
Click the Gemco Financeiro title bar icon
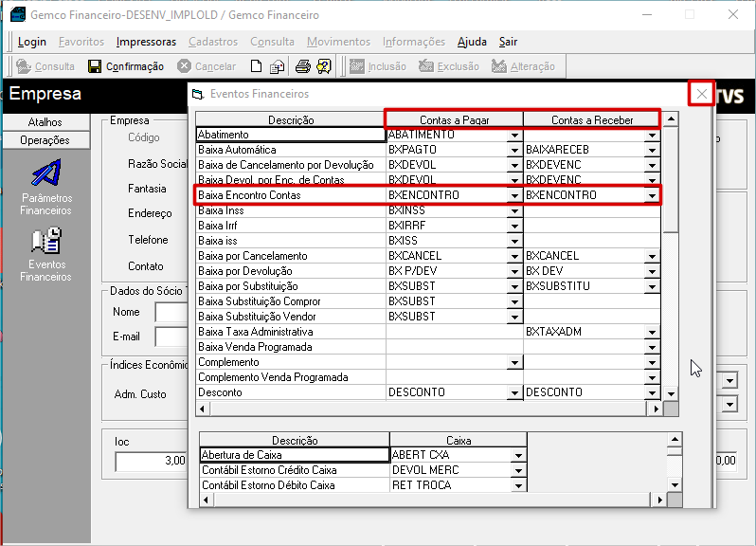(x=18, y=15)
